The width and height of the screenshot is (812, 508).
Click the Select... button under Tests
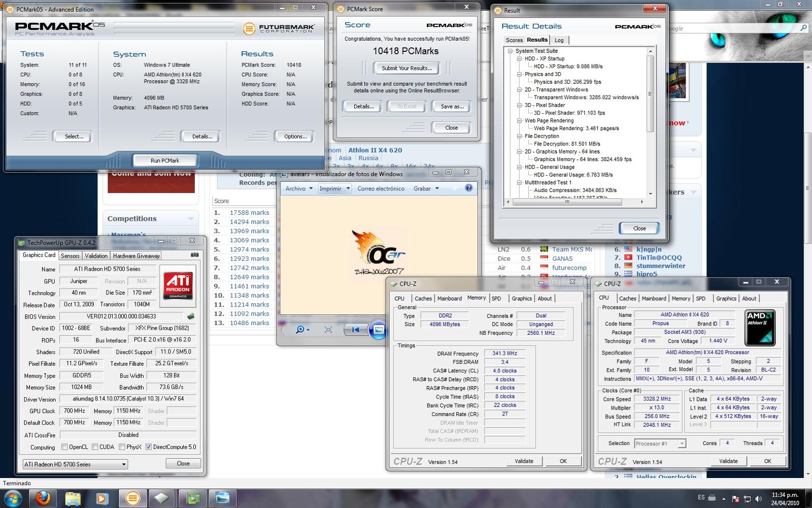point(74,137)
